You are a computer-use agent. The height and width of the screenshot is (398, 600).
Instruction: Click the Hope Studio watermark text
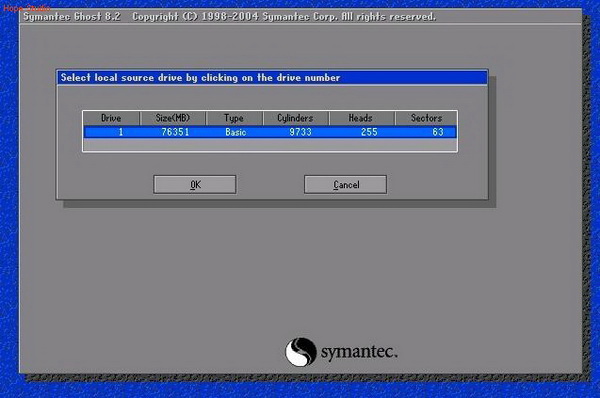[27, 8]
